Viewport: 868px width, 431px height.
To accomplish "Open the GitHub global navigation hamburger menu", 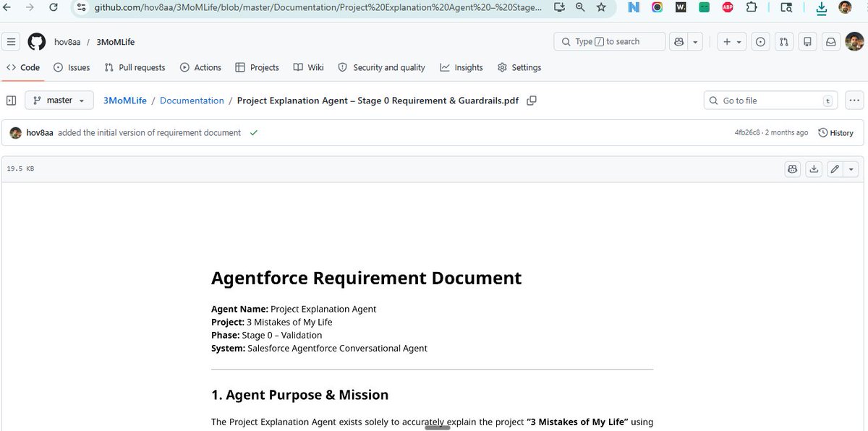I will point(11,42).
